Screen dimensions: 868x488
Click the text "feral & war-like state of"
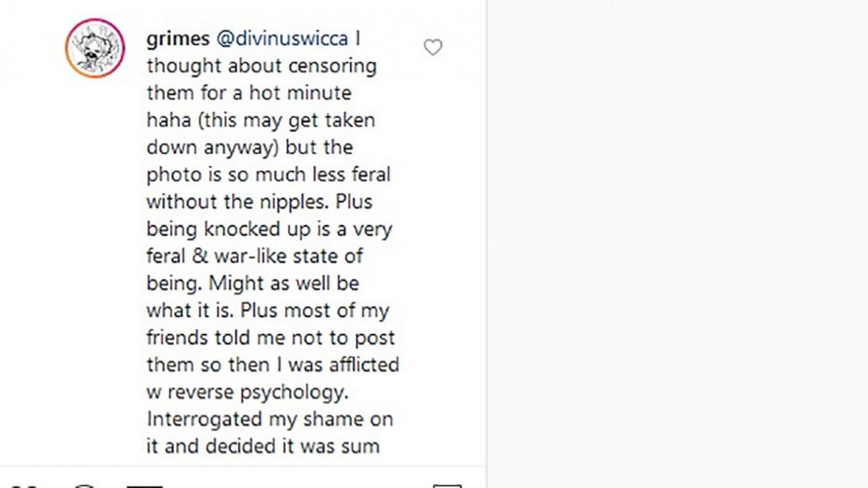coord(254,256)
